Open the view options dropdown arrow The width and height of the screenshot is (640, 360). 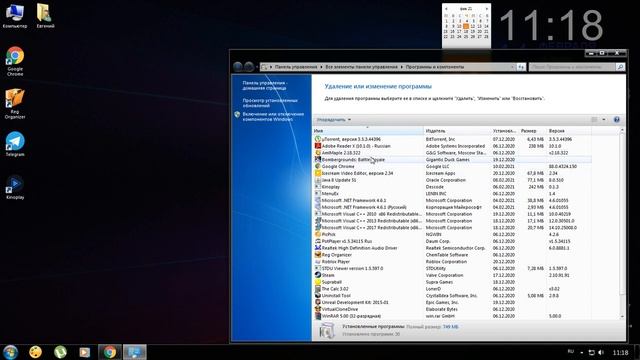pos(604,120)
